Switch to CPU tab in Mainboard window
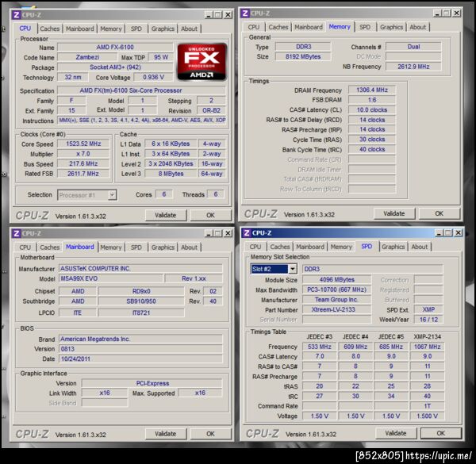 [25, 247]
